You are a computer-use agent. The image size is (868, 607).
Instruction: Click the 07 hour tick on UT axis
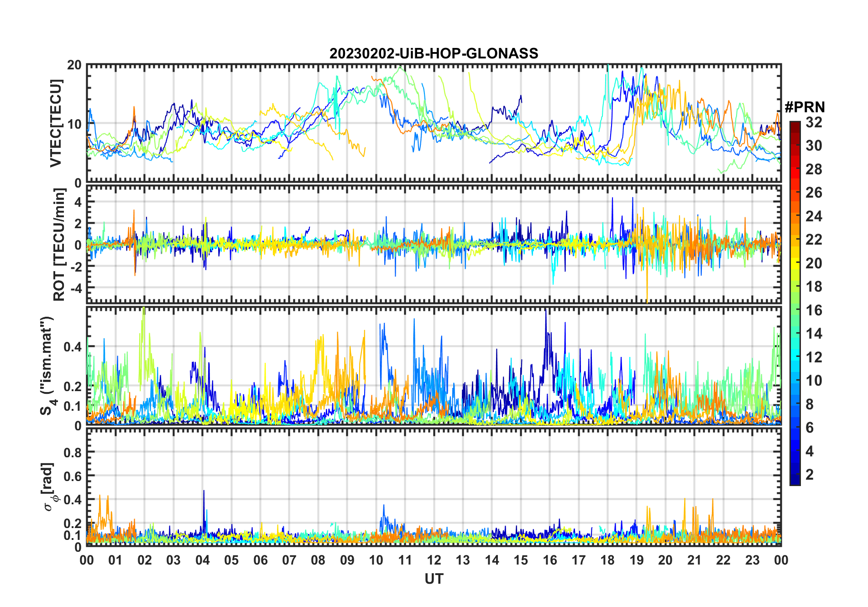[289, 560]
